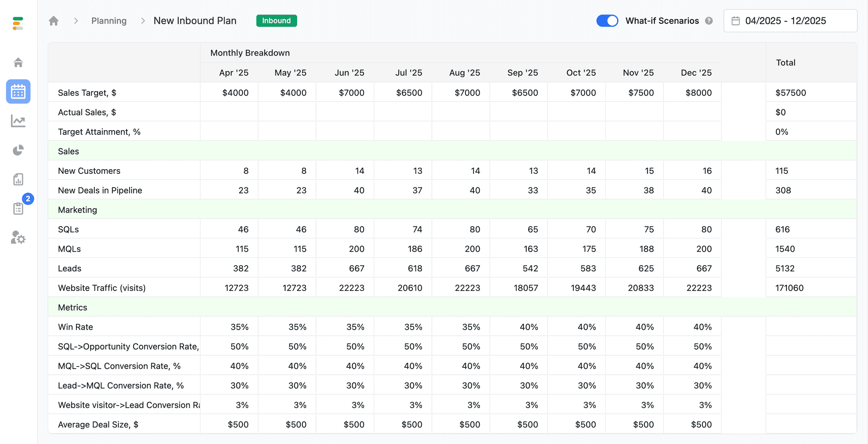Click the What-if Scenarios help question mark

coord(709,20)
